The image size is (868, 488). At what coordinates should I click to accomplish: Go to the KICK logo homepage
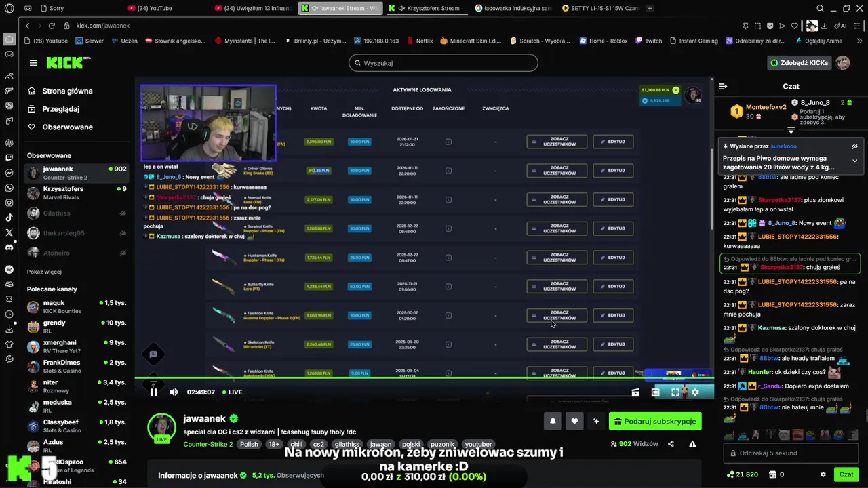click(68, 63)
